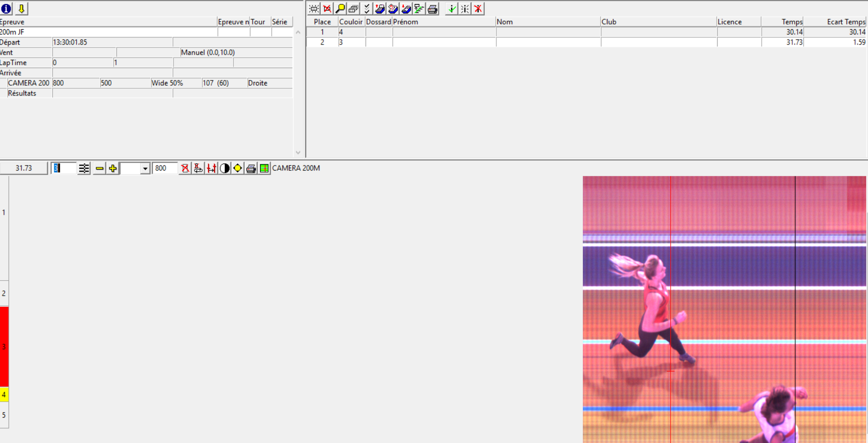
Task: Toggle the black-white contrast icon
Action: click(224, 168)
